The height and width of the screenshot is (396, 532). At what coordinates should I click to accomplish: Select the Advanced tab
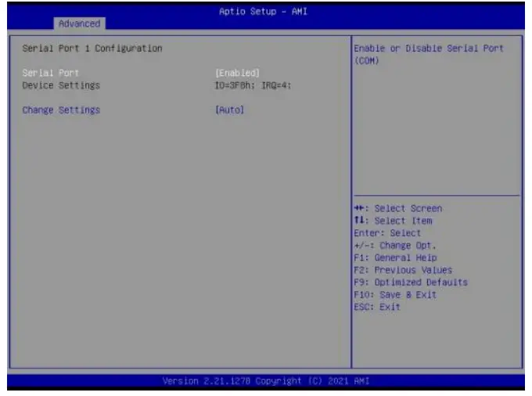pyautogui.click(x=79, y=23)
